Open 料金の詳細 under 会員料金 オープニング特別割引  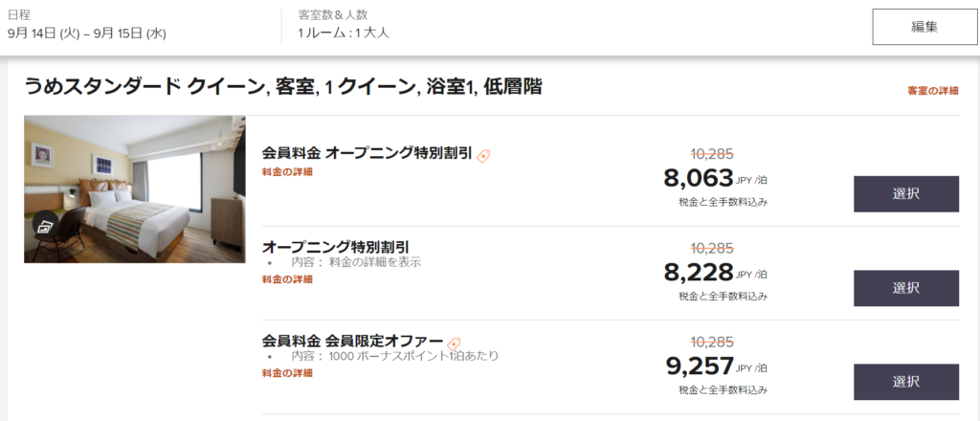(287, 172)
